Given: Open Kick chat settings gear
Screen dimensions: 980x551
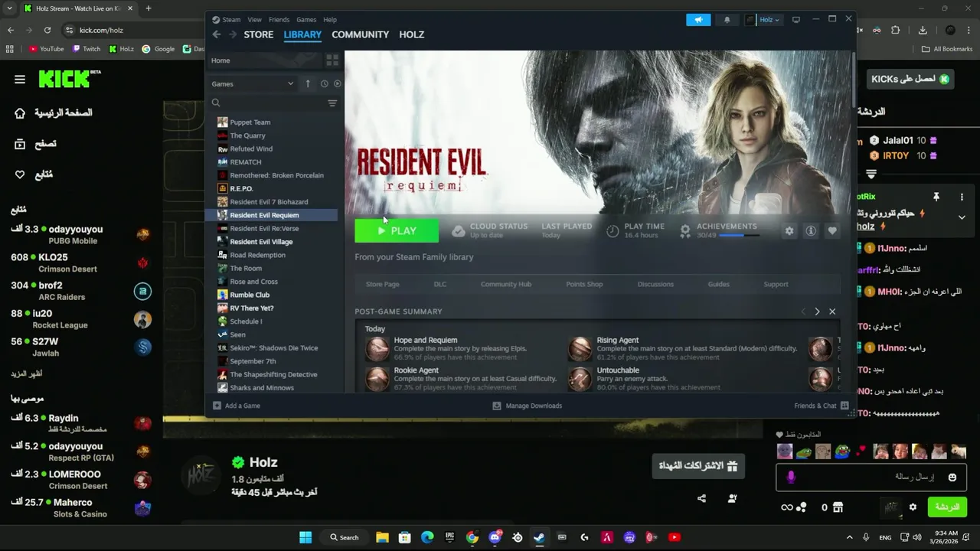Looking at the screenshot, I should (x=913, y=507).
